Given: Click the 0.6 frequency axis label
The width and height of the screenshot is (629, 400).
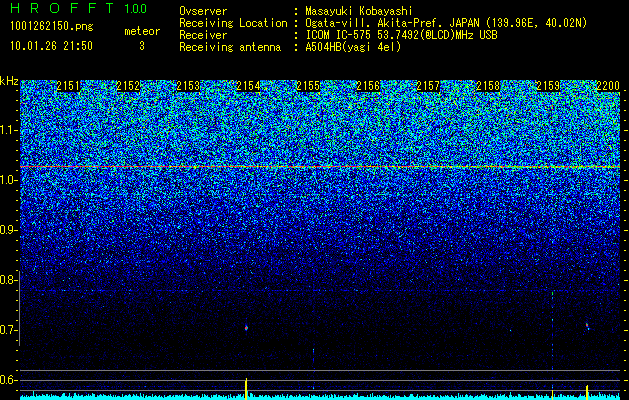Looking at the screenshot, I should 9,380.
